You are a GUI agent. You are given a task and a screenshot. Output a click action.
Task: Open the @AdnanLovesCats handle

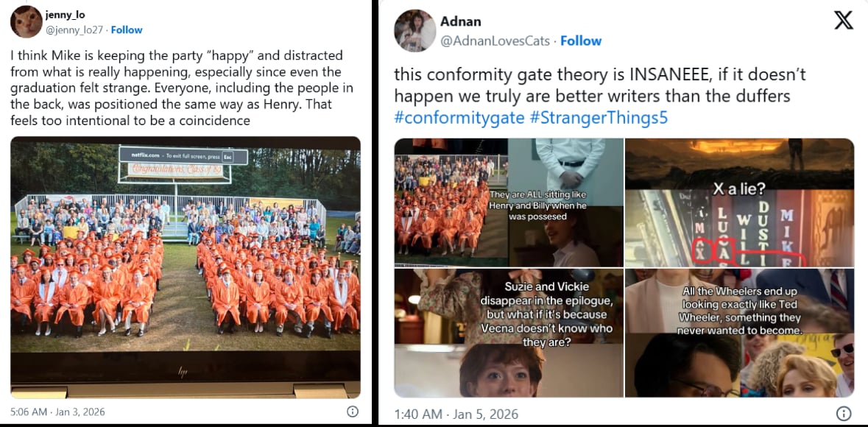click(x=496, y=41)
